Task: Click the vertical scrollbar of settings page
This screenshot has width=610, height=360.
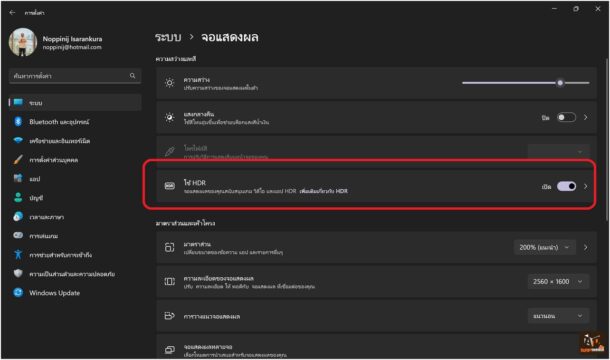Action: click(606, 140)
